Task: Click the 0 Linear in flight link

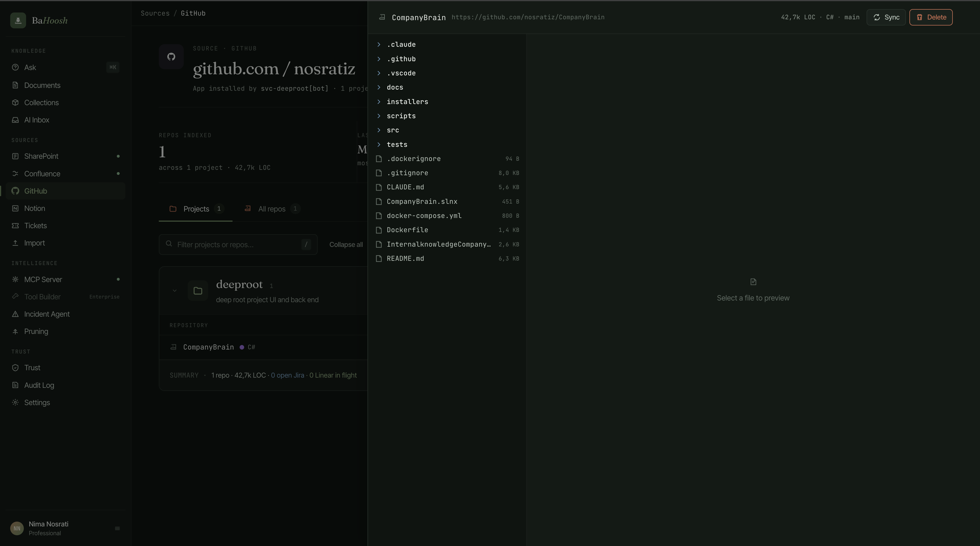Action: tap(333, 375)
